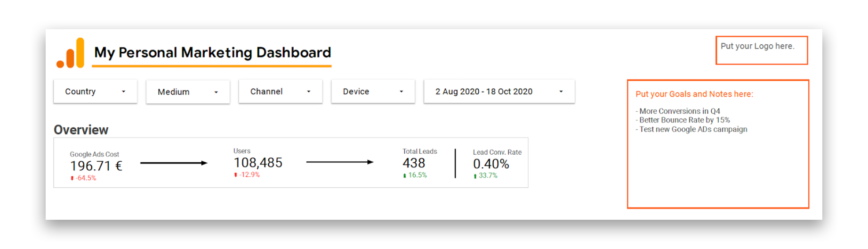Click the green up arrow beside 16.5%

point(404,175)
